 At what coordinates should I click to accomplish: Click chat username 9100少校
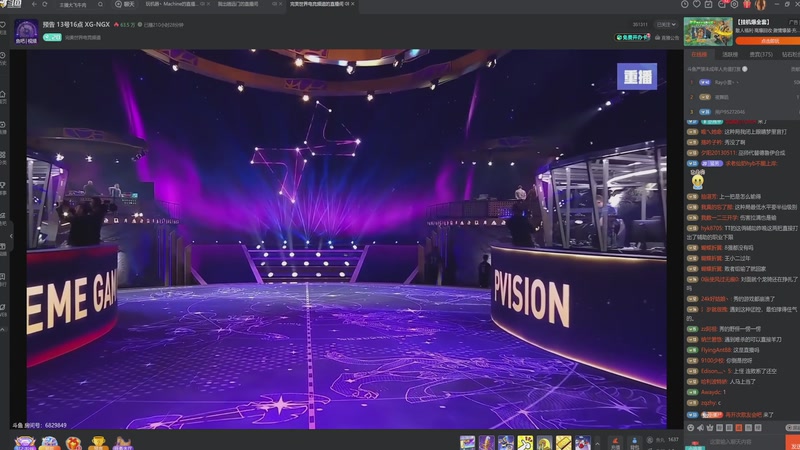pyautogui.click(x=712, y=361)
